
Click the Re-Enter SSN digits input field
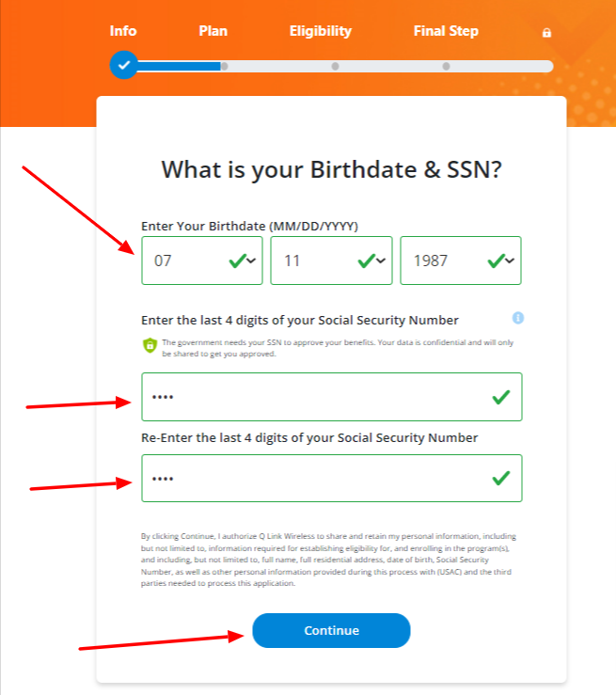click(332, 479)
